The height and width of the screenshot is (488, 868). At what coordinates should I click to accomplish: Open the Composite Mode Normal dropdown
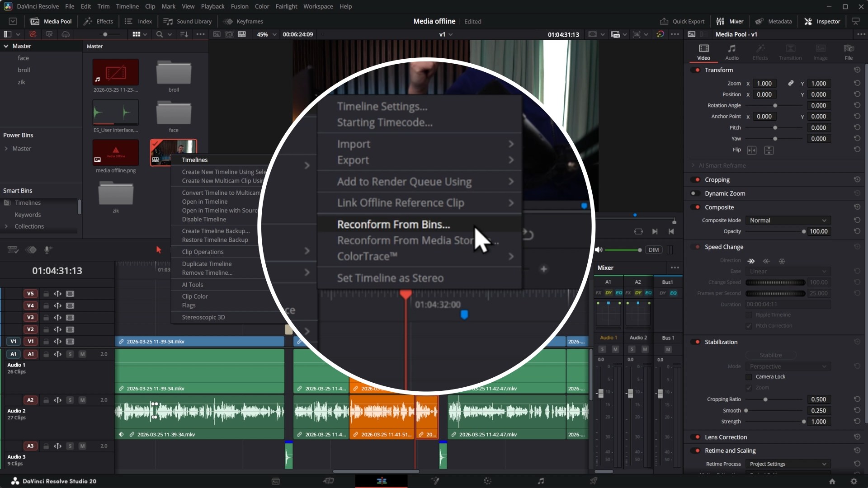coord(788,221)
